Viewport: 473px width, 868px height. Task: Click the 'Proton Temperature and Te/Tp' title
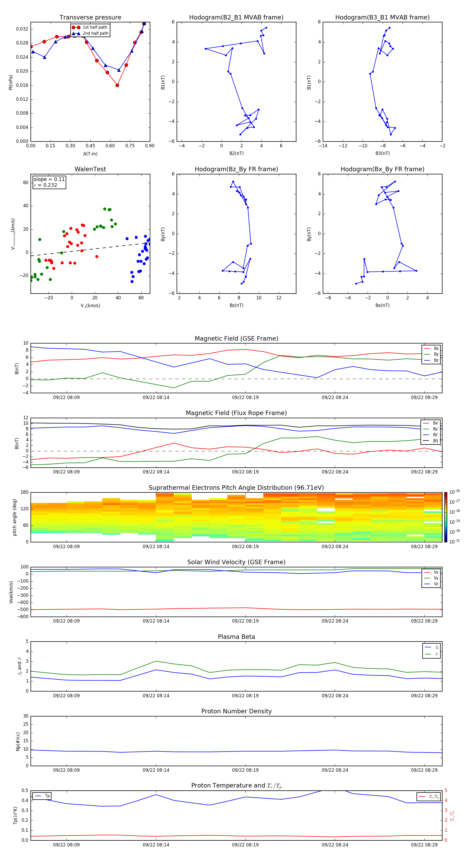tap(236, 786)
